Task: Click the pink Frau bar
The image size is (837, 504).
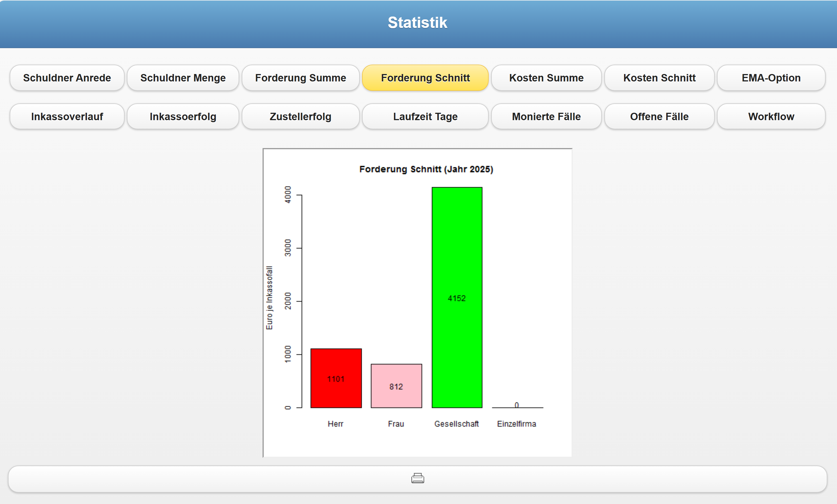Action: pos(396,386)
